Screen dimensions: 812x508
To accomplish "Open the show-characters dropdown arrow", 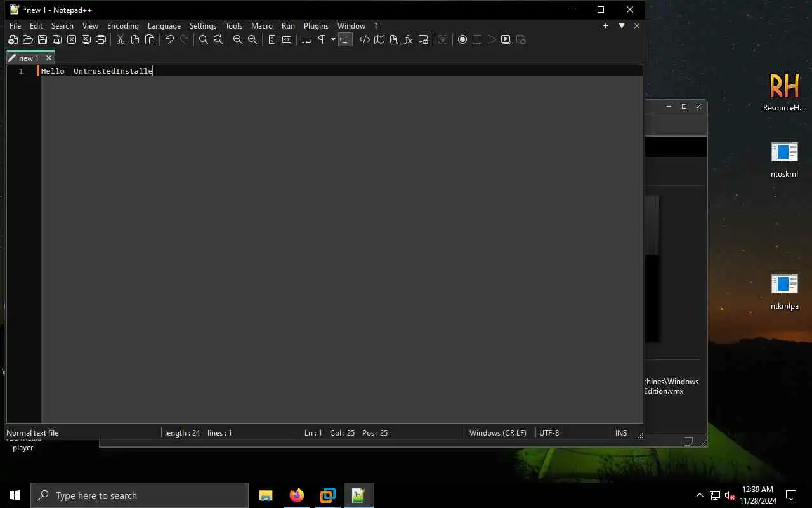I will pos(333,39).
